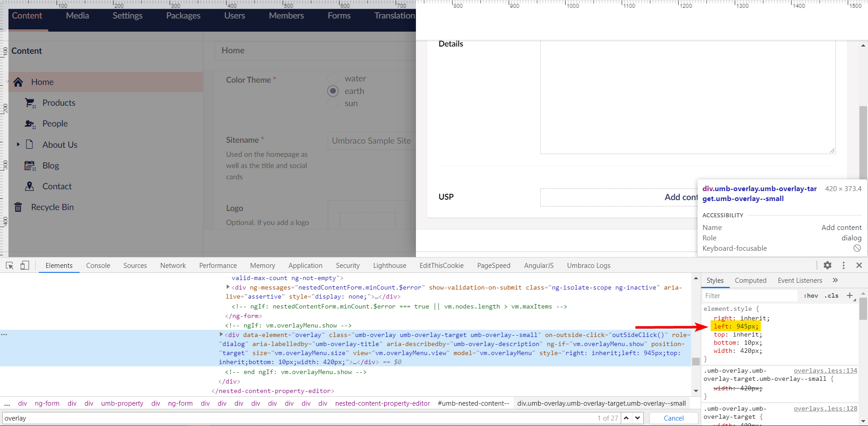Switch to the Console tab in DevTools
This screenshot has height=426, width=868.
pos(98,265)
